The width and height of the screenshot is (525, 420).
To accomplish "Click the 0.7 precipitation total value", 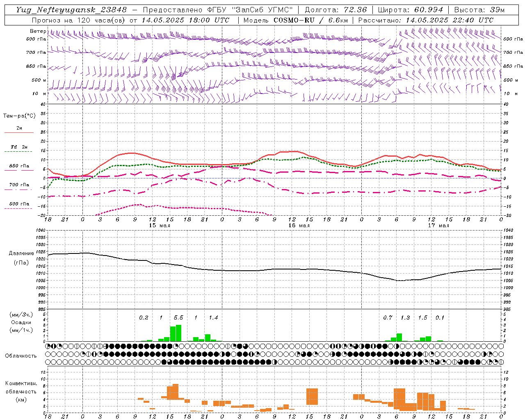I will 388,318.
